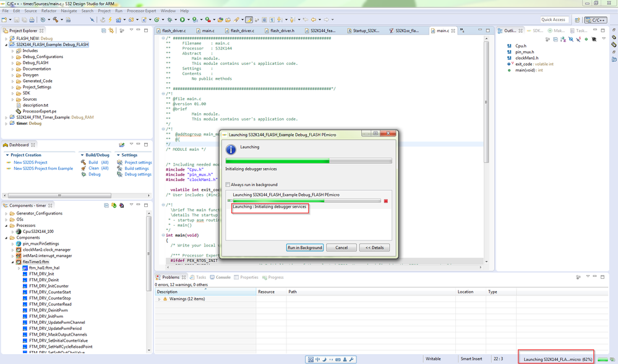
Task: Click Hide Fields icon in Outline view
Action: [x=571, y=39]
